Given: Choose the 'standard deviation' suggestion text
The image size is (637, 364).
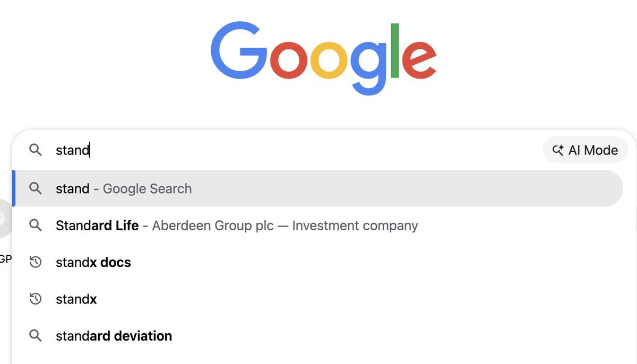Looking at the screenshot, I should coord(114,336).
